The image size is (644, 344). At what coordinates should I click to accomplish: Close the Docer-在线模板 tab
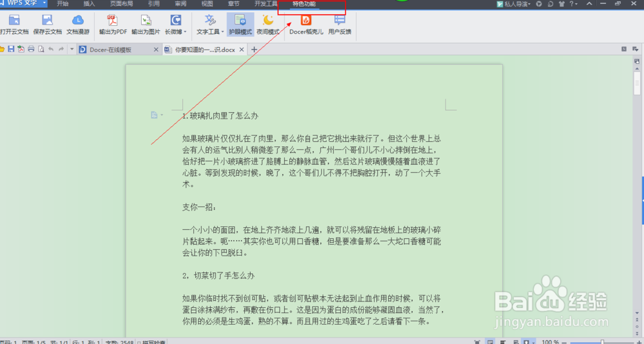click(156, 50)
